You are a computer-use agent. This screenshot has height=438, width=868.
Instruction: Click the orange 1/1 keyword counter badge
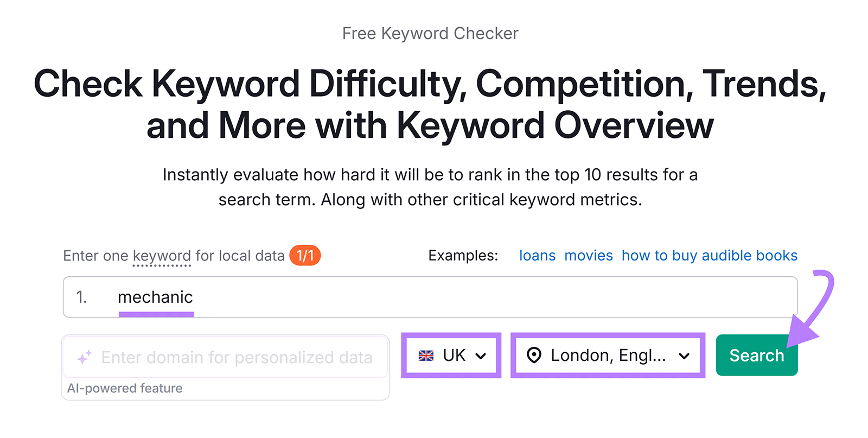(x=305, y=255)
